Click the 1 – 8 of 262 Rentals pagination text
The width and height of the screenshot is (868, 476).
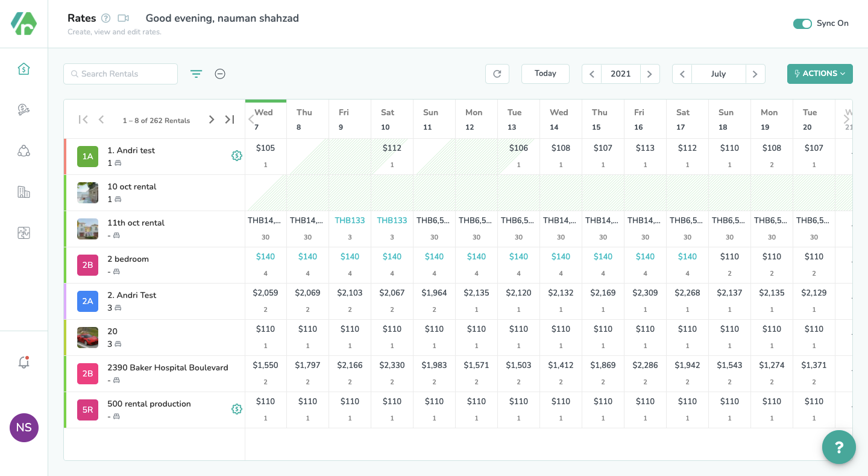coord(156,121)
